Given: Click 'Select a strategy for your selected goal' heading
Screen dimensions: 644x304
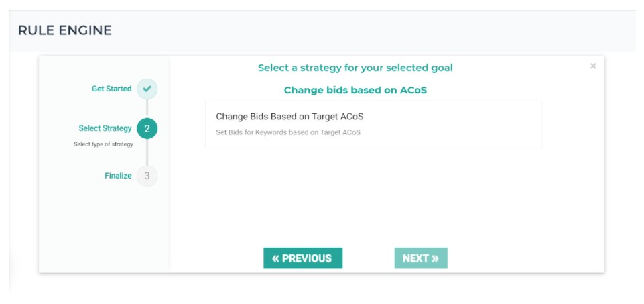Looking at the screenshot, I should (x=355, y=68).
